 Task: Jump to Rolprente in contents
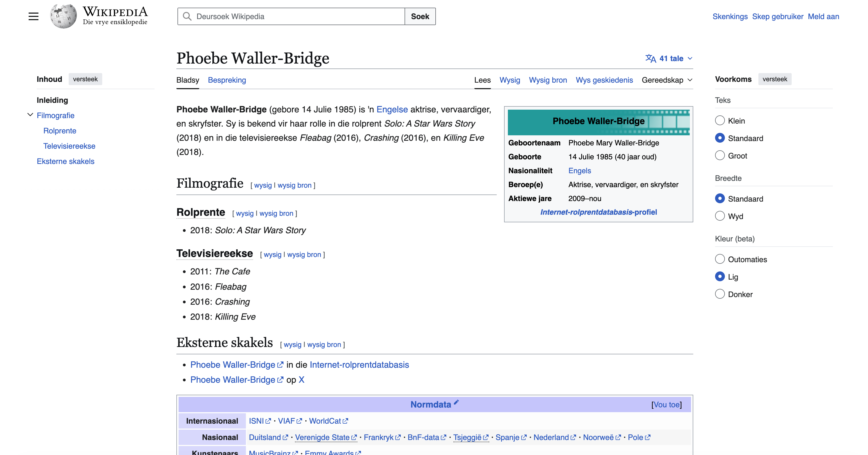(60, 131)
